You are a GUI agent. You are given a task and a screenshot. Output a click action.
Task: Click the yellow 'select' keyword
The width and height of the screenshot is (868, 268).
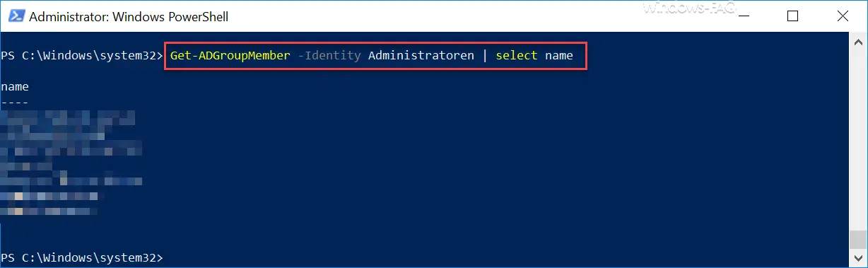(x=517, y=55)
